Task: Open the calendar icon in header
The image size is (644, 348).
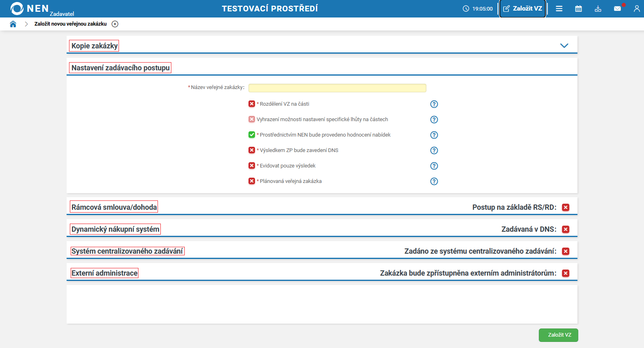Action: (x=579, y=9)
